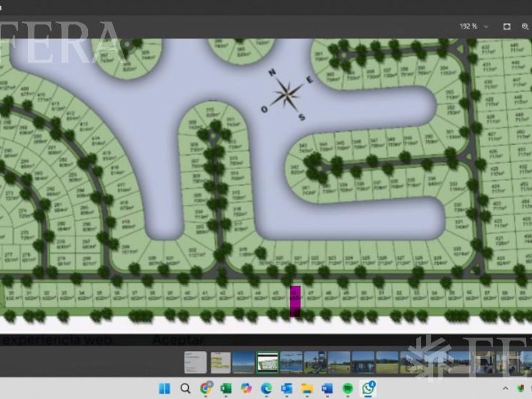Launch Google Chrome from the taskbar
The width and height of the screenshot is (532, 399).
click(206, 388)
